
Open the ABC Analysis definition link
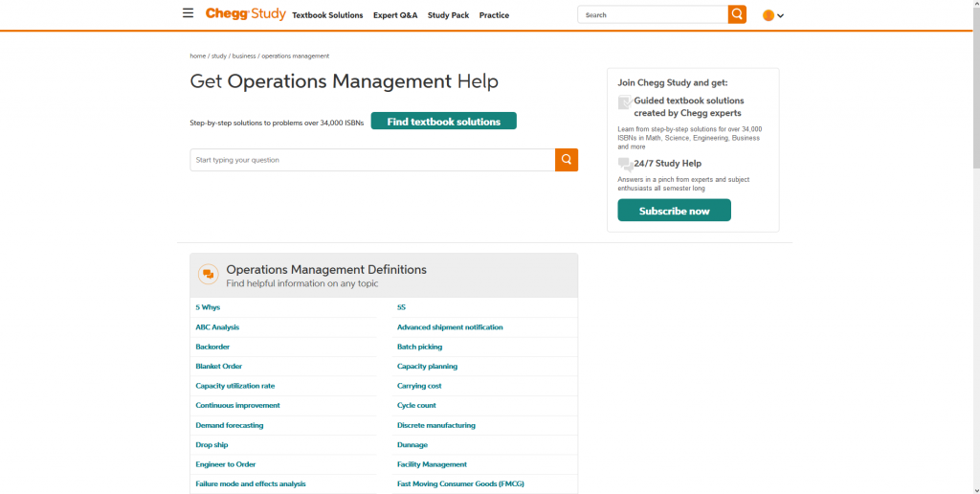217,327
